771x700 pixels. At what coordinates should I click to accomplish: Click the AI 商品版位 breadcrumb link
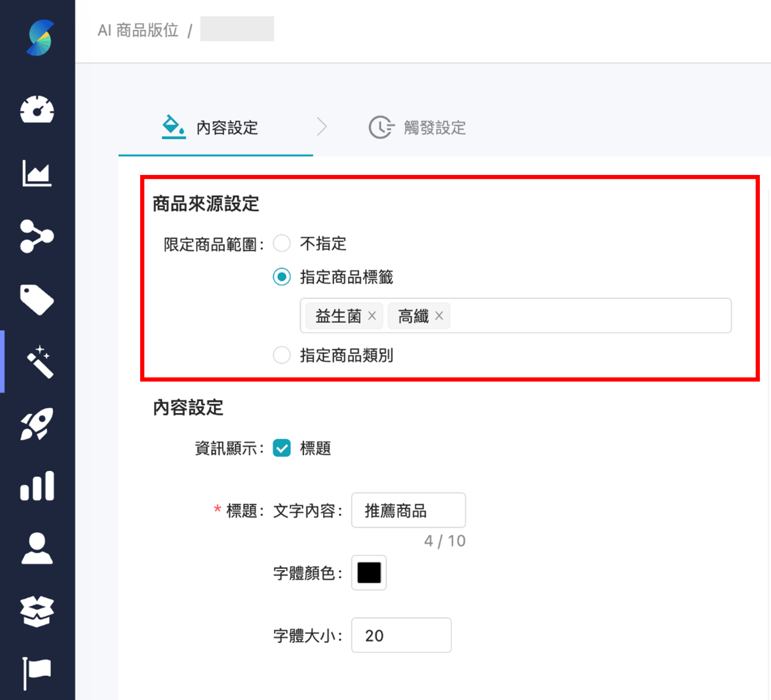[138, 29]
